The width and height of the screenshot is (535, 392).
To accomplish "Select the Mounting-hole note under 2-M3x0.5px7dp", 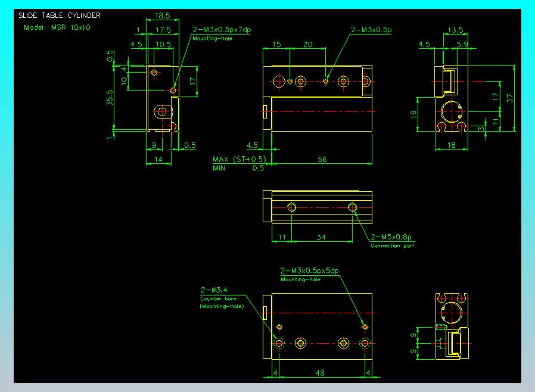I will coord(212,38).
